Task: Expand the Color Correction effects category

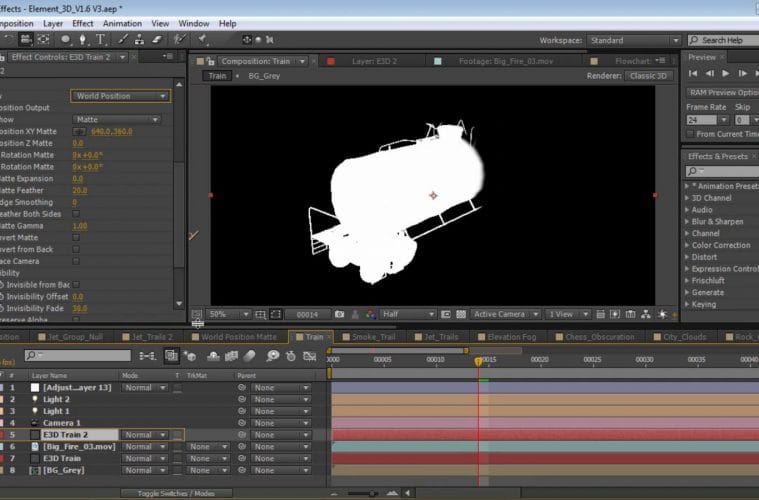Action: click(x=720, y=245)
